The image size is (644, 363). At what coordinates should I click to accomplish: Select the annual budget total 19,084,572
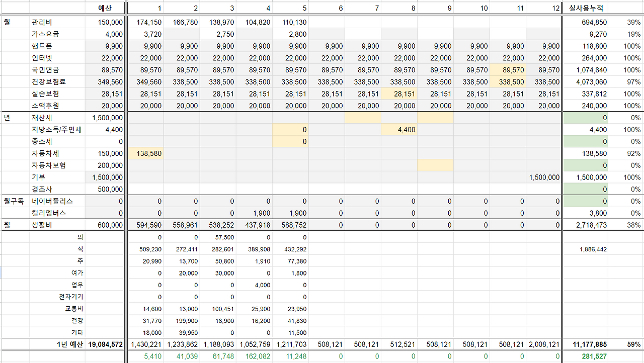pos(105,344)
